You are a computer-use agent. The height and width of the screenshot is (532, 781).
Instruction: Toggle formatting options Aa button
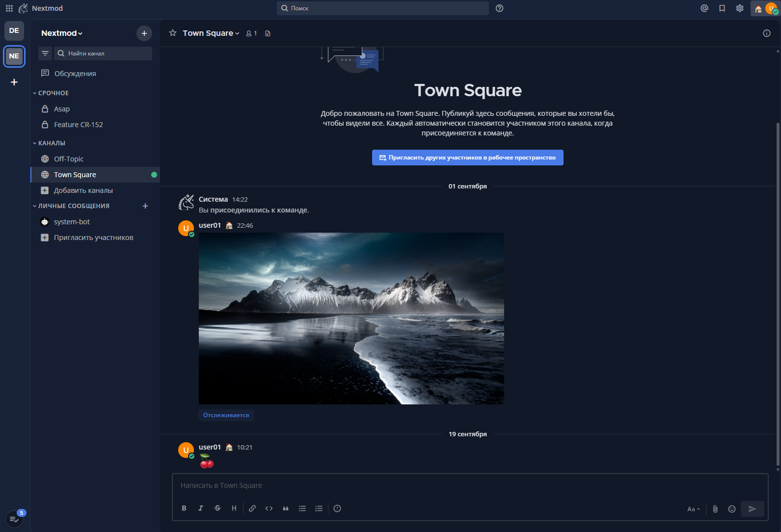point(694,509)
